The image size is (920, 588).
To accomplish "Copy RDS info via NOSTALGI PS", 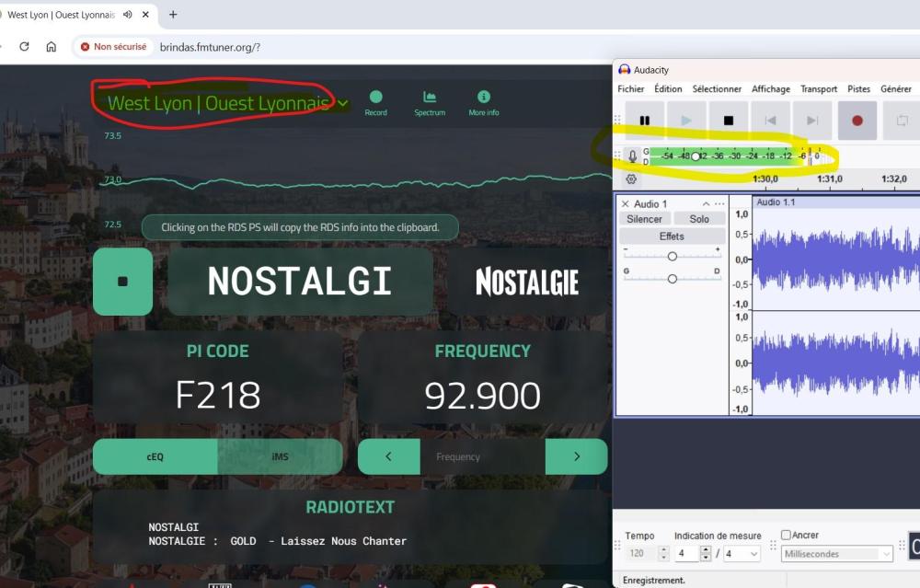I will [x=300, y=282].
